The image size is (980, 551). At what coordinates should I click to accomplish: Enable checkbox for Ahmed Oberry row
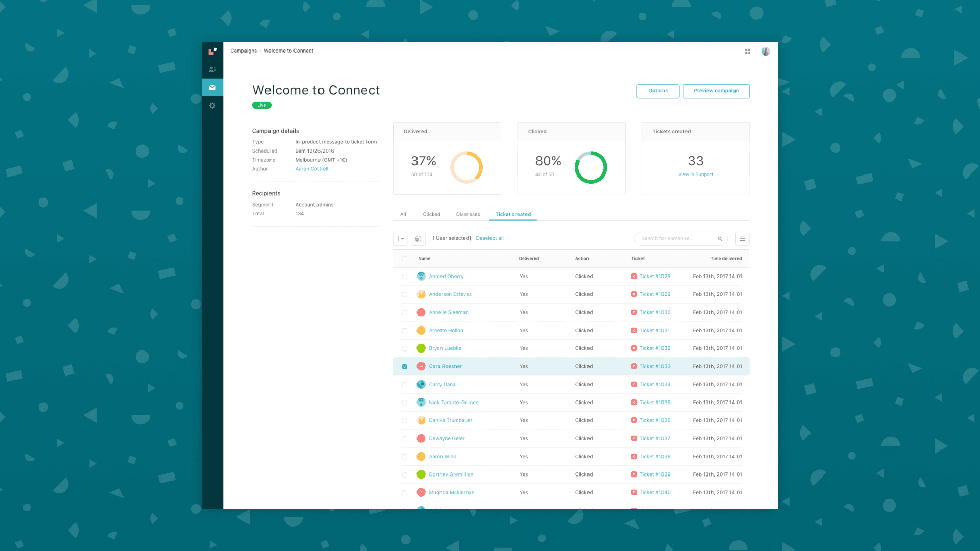click(404, 277)
